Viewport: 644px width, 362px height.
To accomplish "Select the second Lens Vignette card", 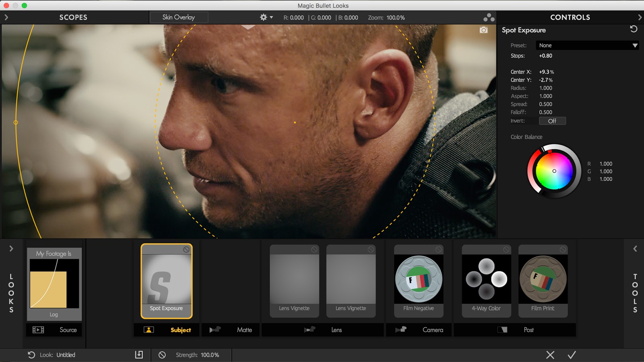I will (351, 281).
